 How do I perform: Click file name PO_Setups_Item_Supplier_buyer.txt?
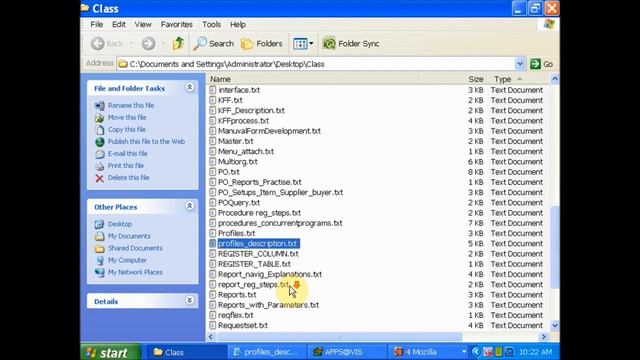(280, 192)
